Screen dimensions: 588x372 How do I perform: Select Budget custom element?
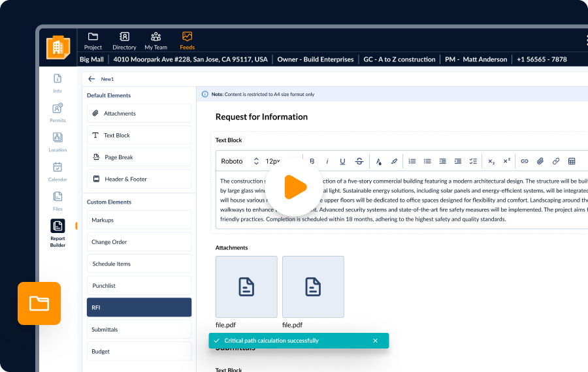[x=139, y=351]
